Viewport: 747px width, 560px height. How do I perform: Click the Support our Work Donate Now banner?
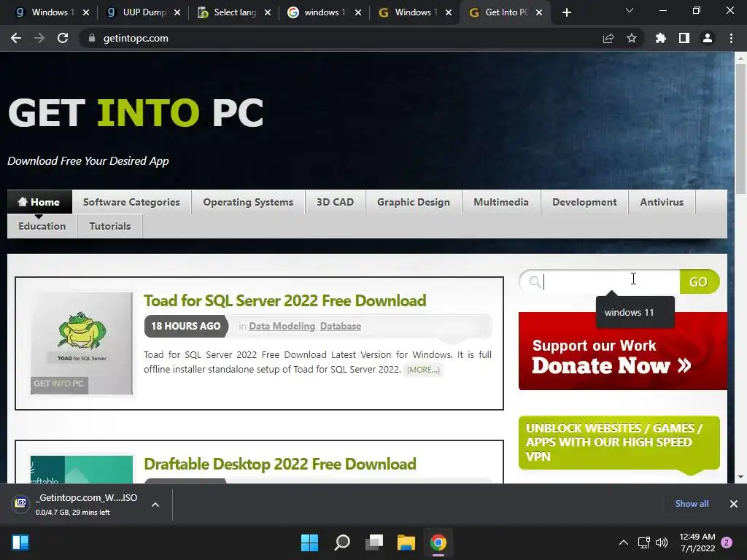tap(623, 351)
